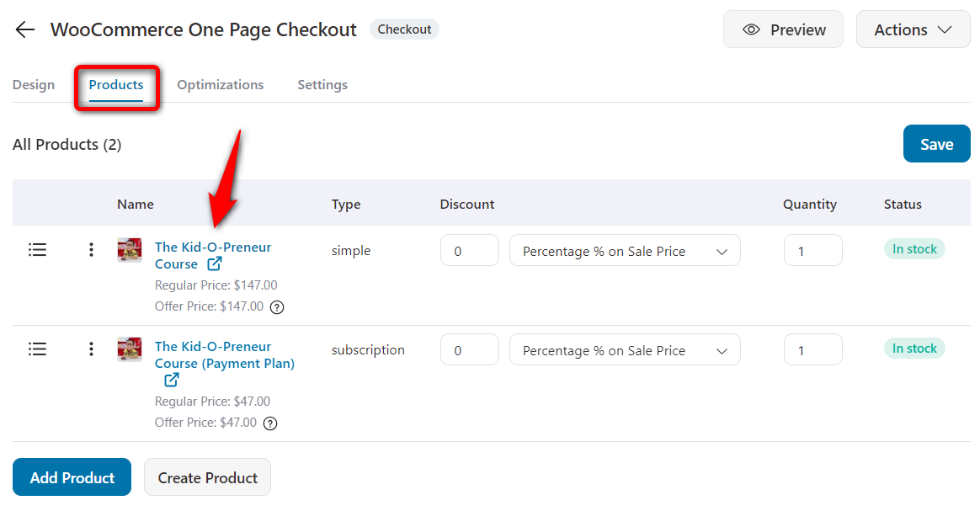Image resolution: width=980 pixels, height=511 pixels.
Task: Click the Save button
Action: click(936, 143)
